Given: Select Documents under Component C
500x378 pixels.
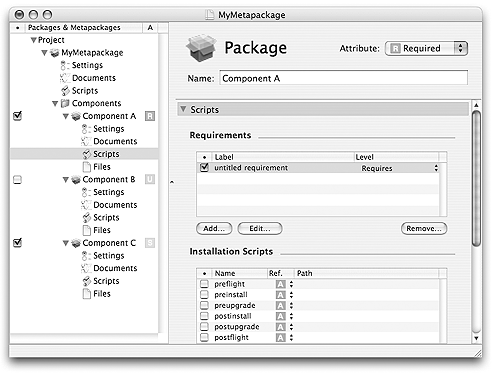Looking at the screenshot, I should [x=115, y=268].
